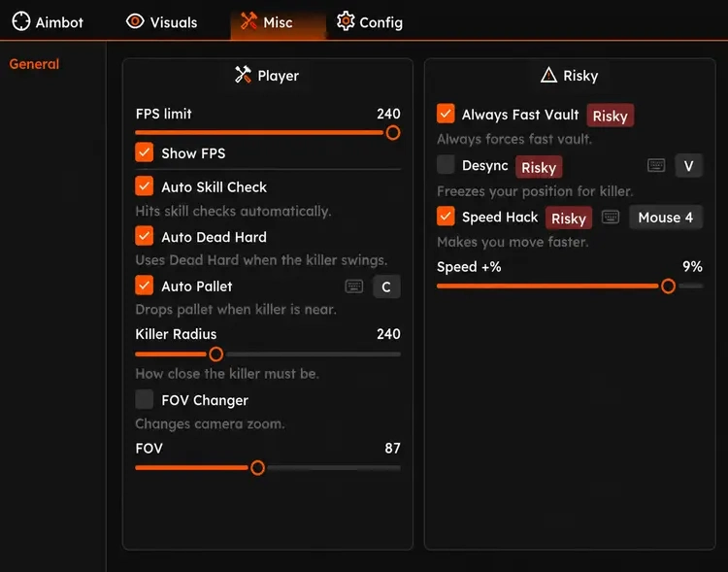
Task: Click the 'FPS limit' label
Action: point(163,114)
